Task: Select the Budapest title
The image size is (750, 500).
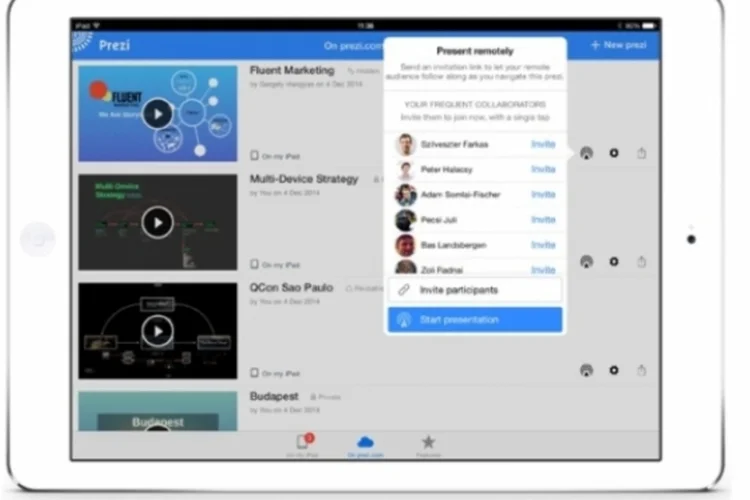Action: (274, 396)
